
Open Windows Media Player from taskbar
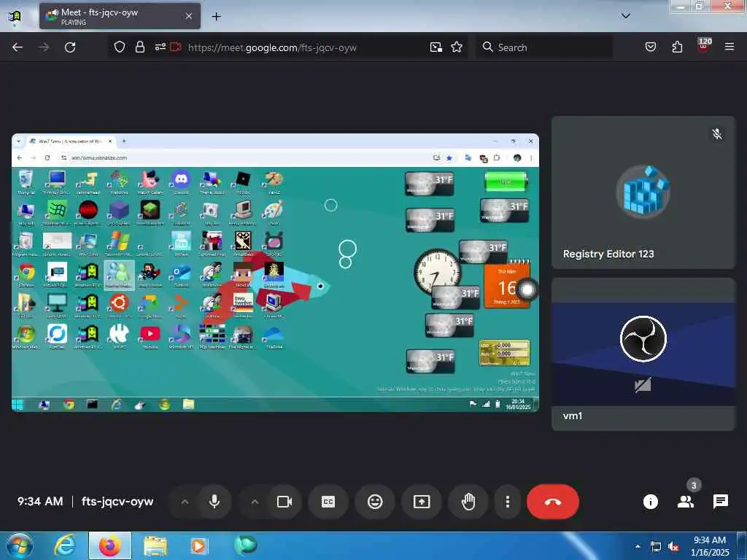(x=198, y=545)
